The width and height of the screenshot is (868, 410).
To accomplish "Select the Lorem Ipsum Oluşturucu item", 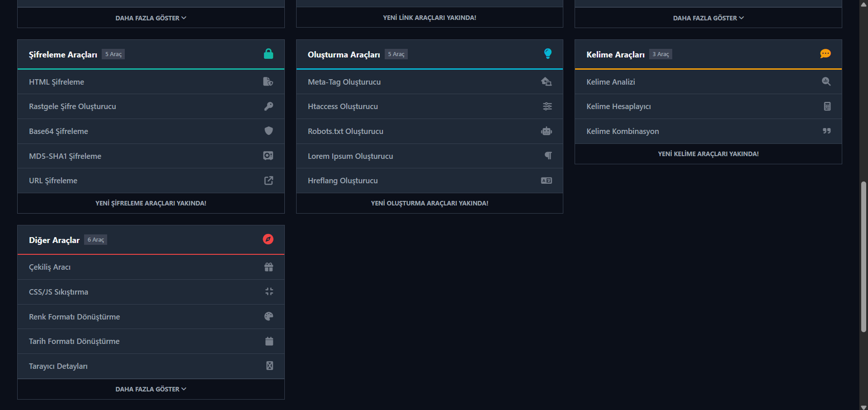I will [429, 156].
